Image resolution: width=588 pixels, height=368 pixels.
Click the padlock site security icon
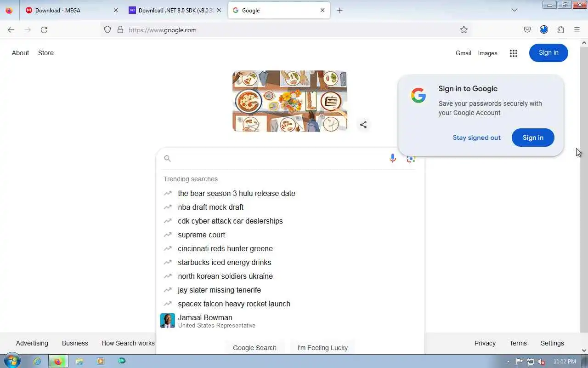[x=120, y=29]
